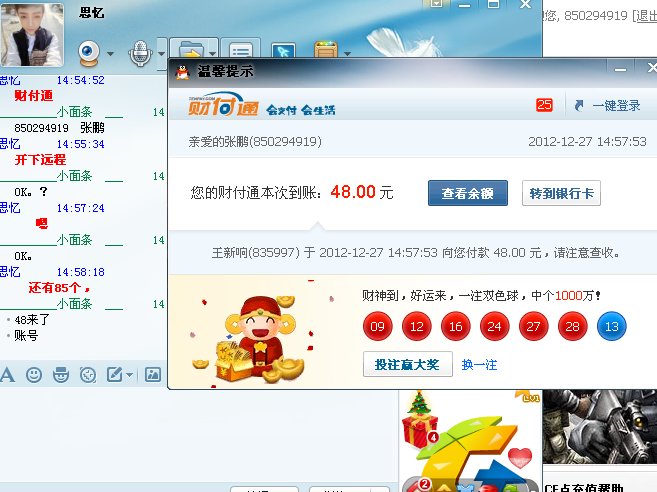Click the 查看余额 button
Screen dimensions: 657x492
(x=468, y=193)
